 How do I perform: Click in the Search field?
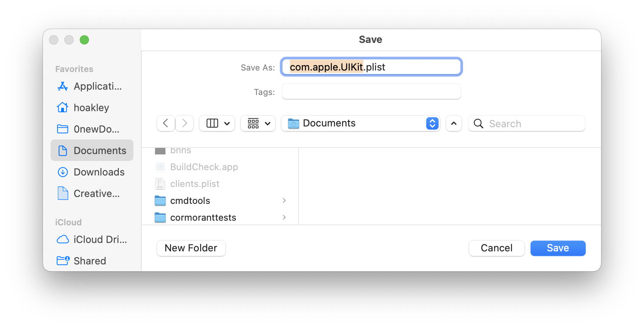pos(533,124)
